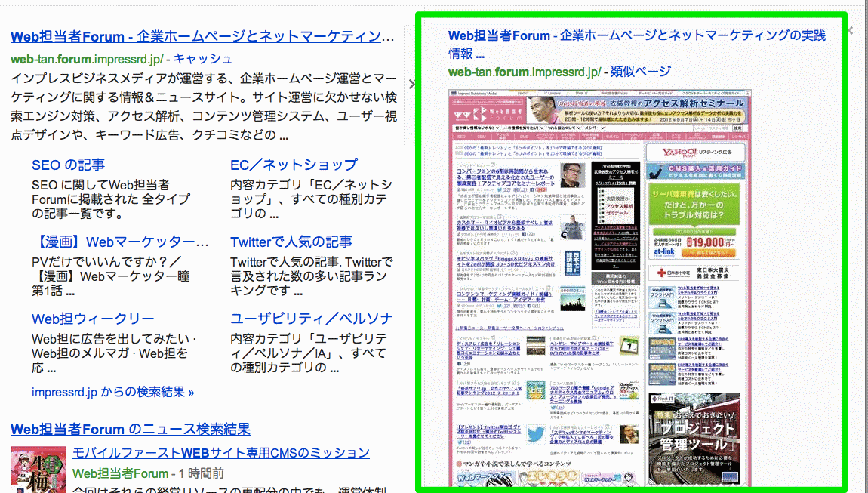Click impressrd.jp からの検索結果 » link

(x=113, y=392)
